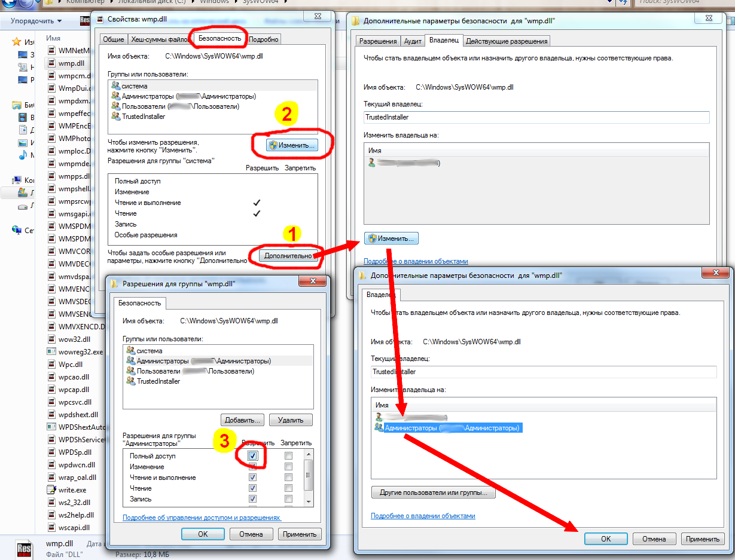735x560 pixels.
Task: Toggle Allow checkbox for Полный доступ
Action: pyautogui.click(x=253, y=456)
